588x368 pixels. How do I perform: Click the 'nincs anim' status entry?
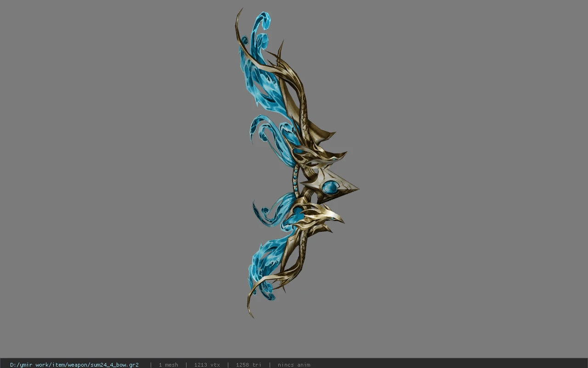point(294,365)
